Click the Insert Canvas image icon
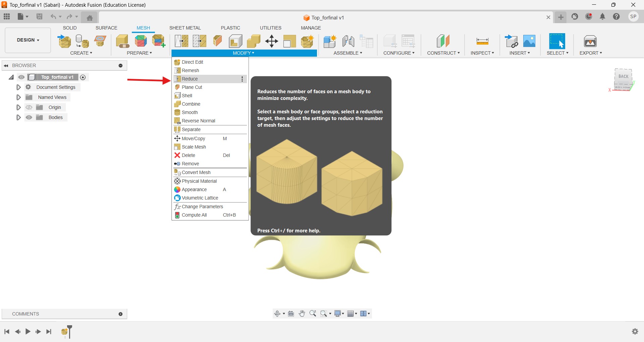Viewport: 644px width, 342px height. pos(529,41)
